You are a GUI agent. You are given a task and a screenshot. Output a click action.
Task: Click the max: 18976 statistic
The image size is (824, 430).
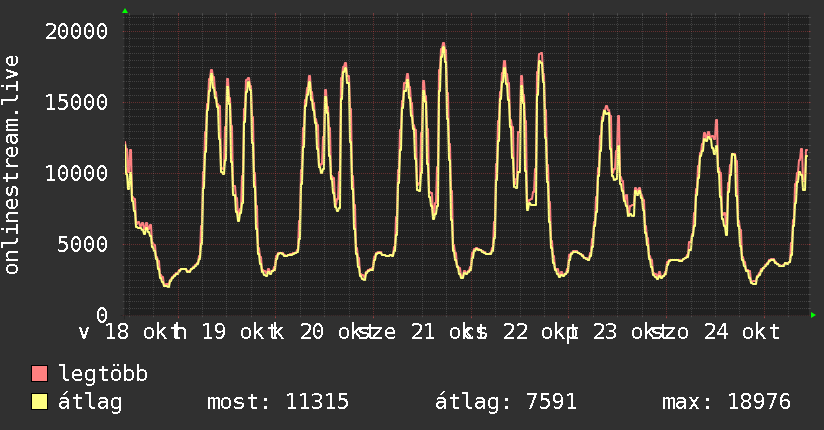point(726,402)
